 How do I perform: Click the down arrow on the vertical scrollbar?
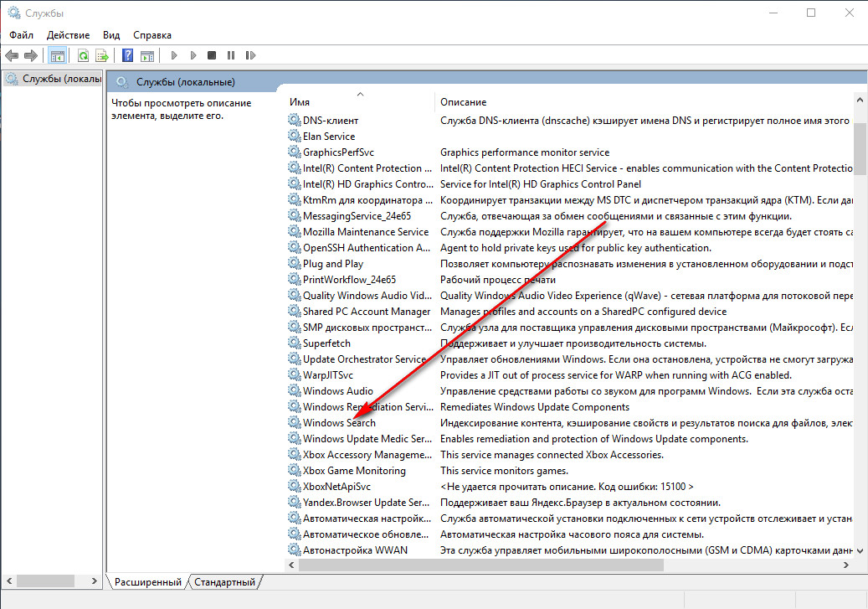click(860, 551)
